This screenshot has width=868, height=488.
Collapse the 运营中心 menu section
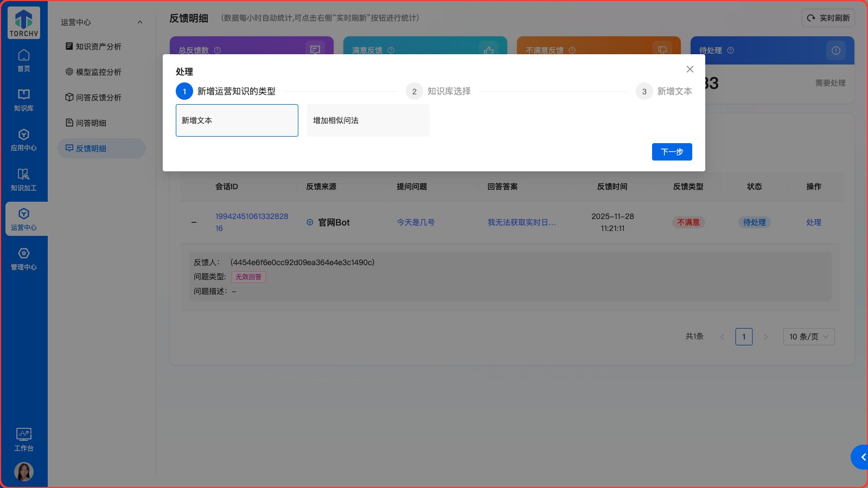(x=140, y=22)
